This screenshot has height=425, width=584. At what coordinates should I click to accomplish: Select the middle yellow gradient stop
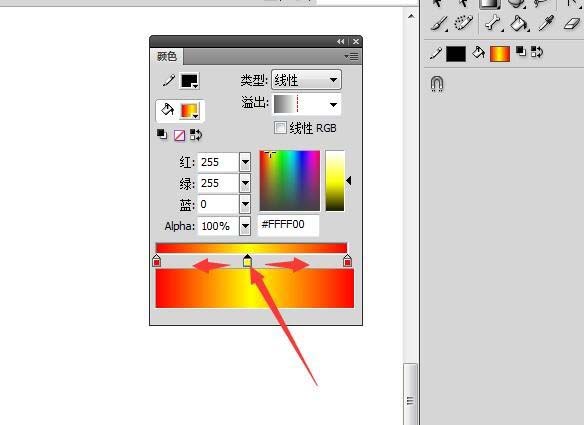tap(247, 261)
